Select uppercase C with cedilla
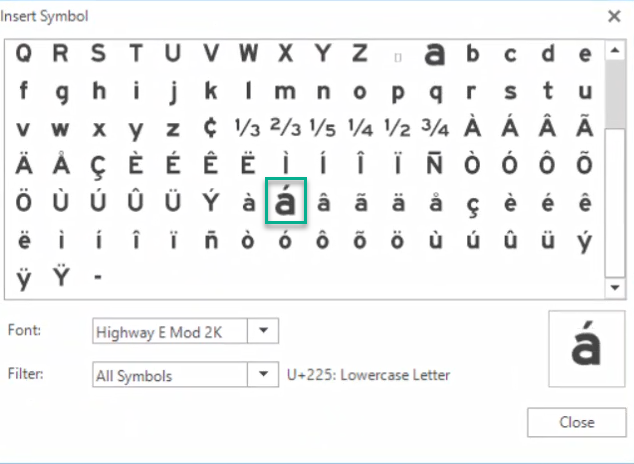The width and height of the screenshot is (634, 464). [x=98, y=165]
